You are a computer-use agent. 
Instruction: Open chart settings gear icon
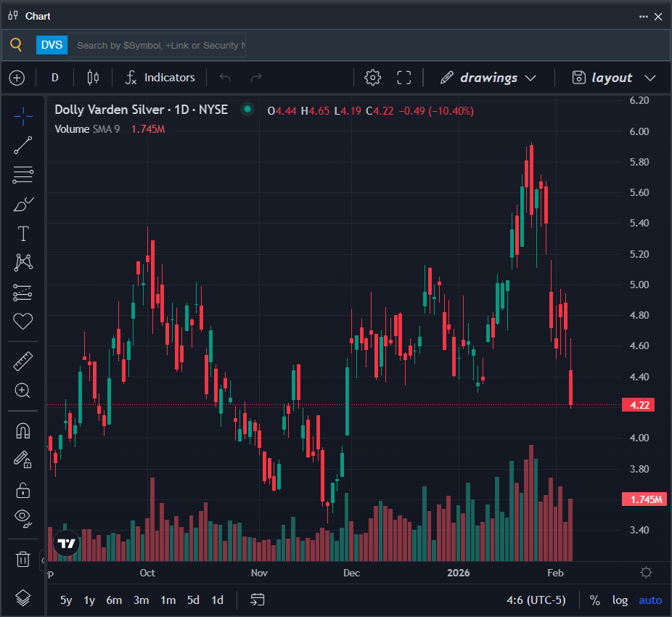pyautogui.click(x=372, y=78)
